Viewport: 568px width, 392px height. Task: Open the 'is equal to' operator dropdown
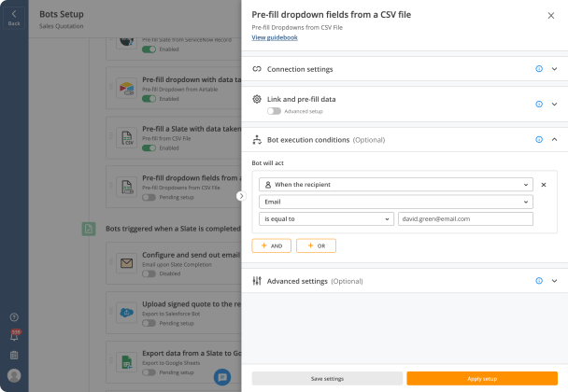(x=326, y=219)
